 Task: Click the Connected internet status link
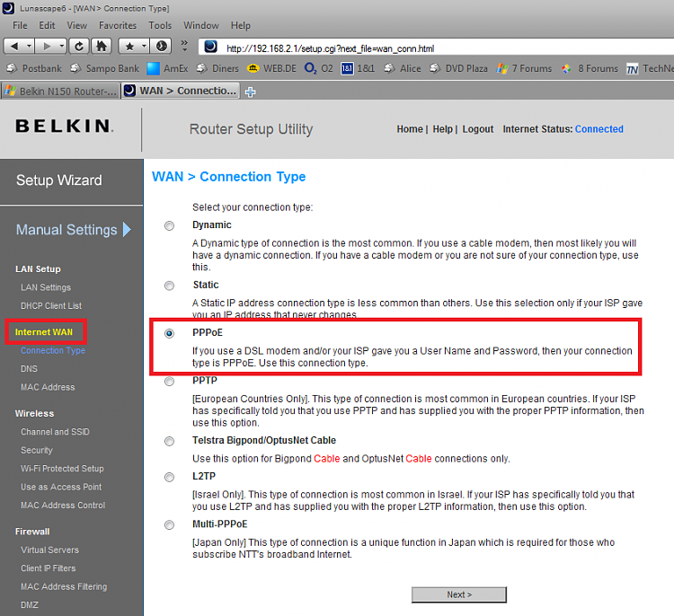tap(599, 129)
